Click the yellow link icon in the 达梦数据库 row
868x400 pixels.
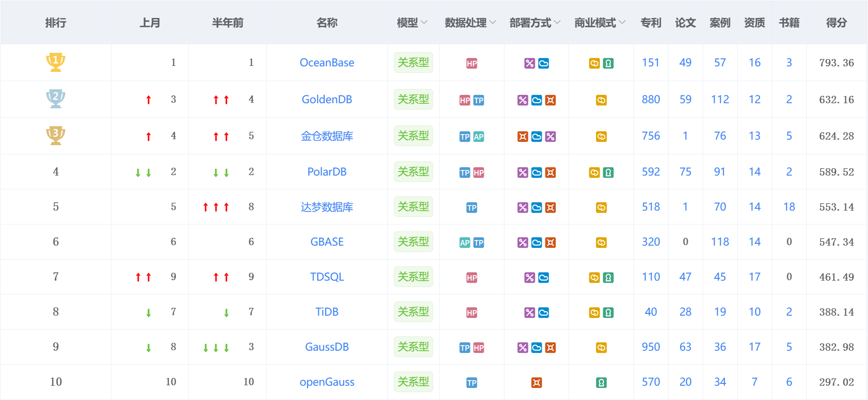click(601, 208)
